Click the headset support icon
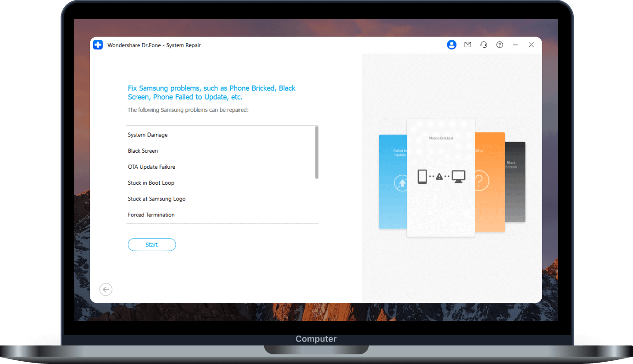Screen dimensions: 633x364 click(x=483, y=45)
